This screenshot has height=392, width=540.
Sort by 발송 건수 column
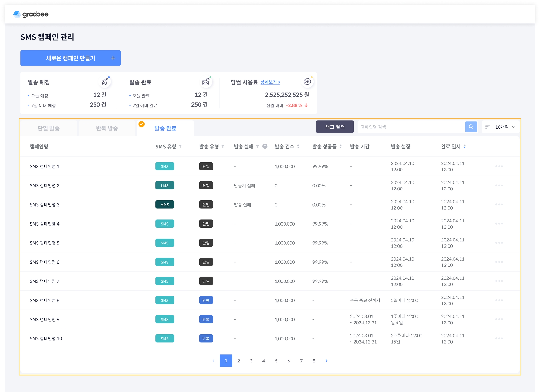coord(298,147)
